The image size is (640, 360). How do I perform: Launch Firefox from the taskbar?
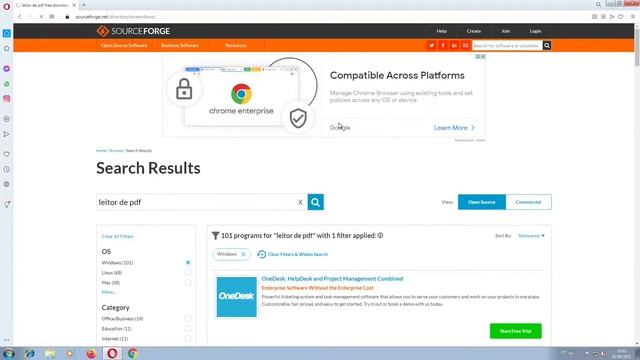(91, 353)
